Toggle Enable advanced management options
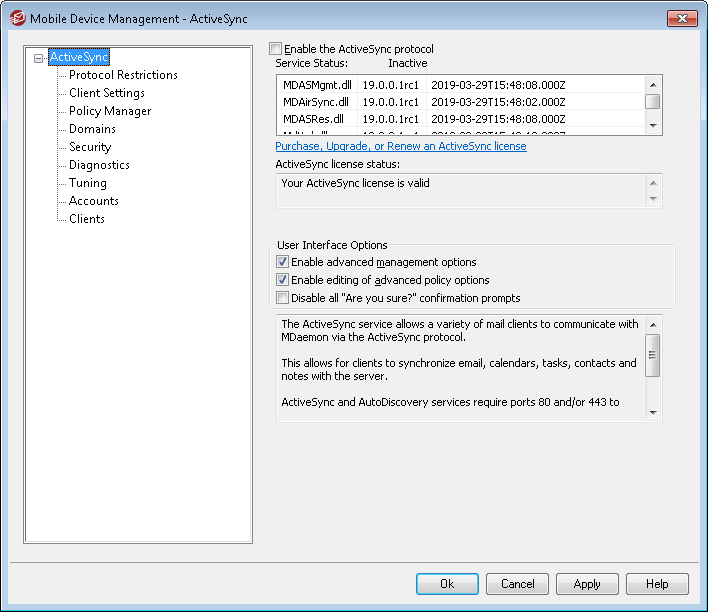Screen dimensions: 708x612 (282, 262)
